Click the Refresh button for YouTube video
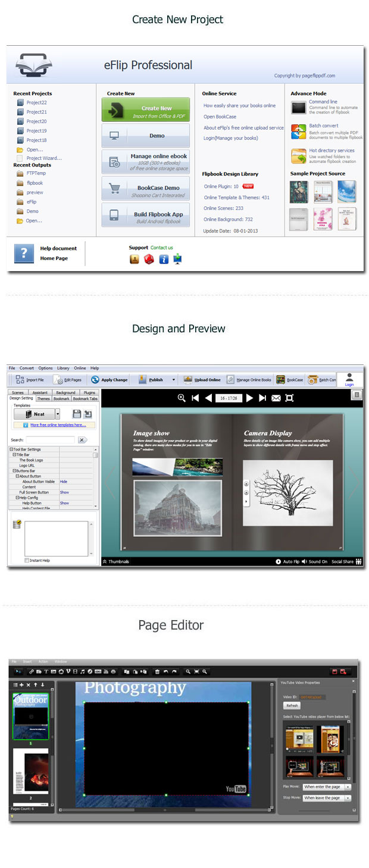 pyautogui.click(x=292, y=706)
